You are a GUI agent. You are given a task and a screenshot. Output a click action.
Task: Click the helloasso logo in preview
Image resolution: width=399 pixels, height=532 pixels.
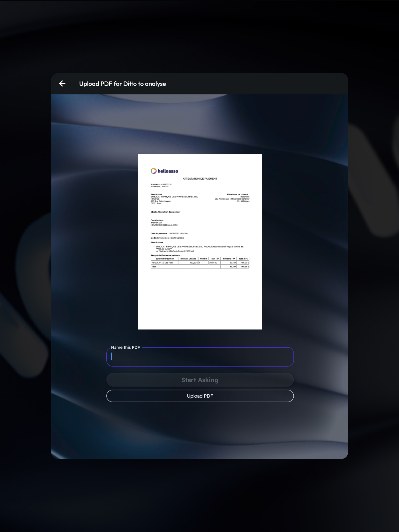click(x=164, y=171)
